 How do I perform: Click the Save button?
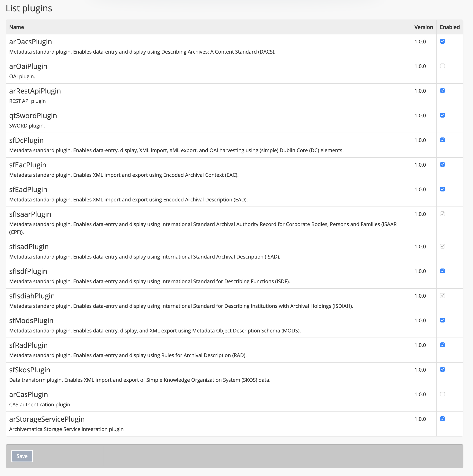(x=22, y=456)
